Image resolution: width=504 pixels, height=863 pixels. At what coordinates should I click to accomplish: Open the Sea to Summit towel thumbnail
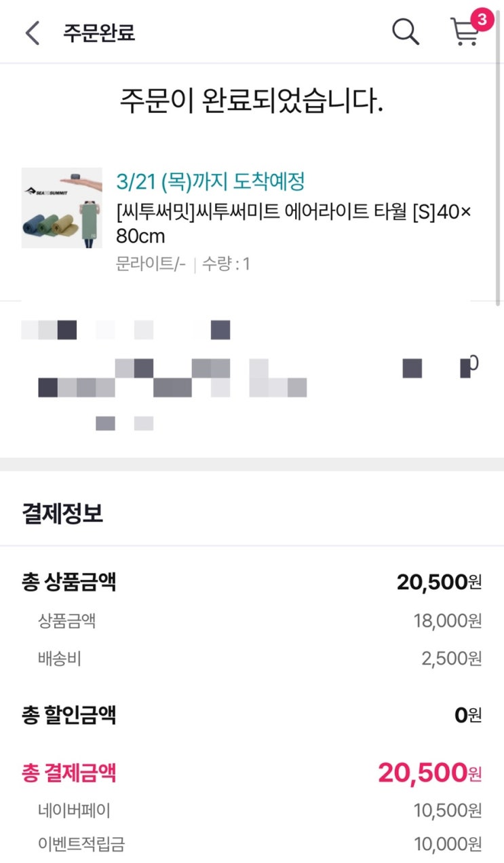62,208
